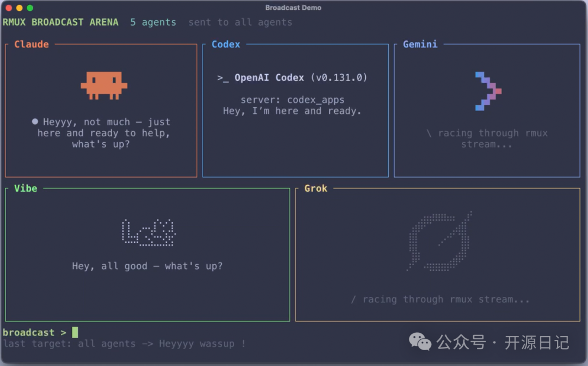
Task: Click Grok's 'racing through rmux stream...' status
Action: click(x=440, y=299)
